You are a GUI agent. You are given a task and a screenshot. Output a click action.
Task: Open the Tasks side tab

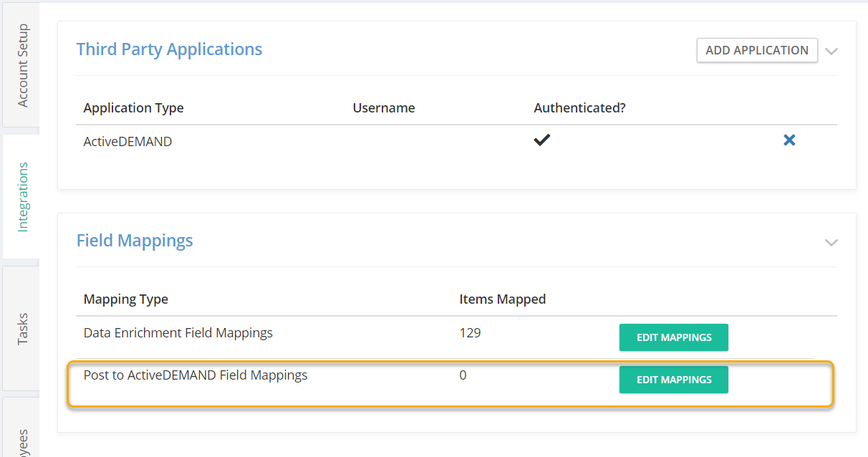[22, 328]
